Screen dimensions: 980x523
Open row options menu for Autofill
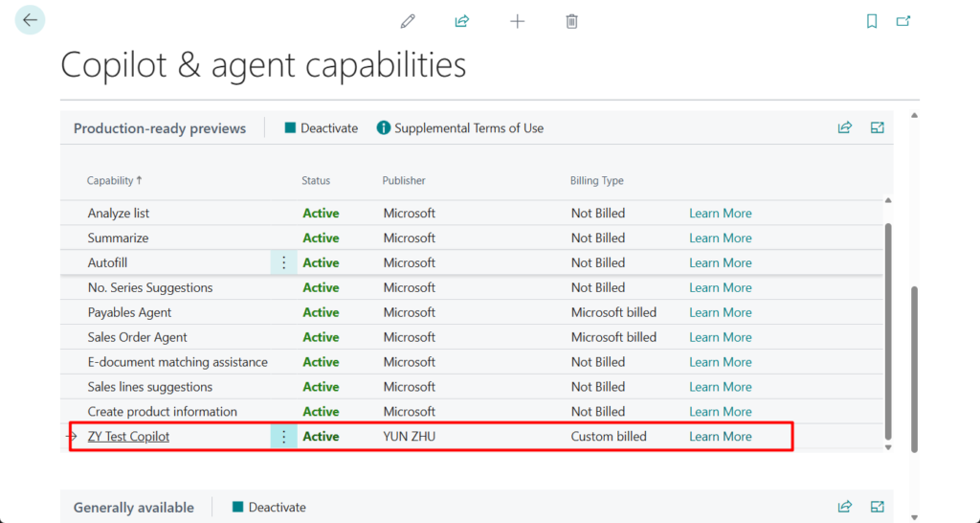(x=283, y=262)
